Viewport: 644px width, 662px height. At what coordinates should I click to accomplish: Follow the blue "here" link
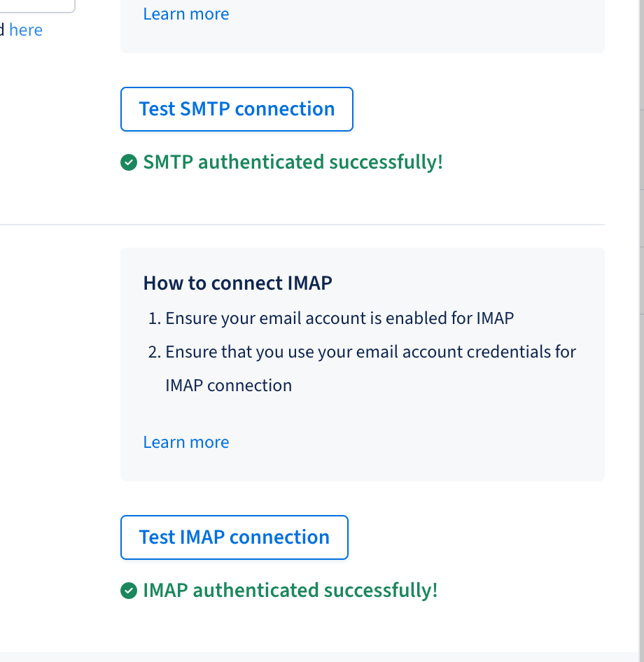[x=26, y=30]
